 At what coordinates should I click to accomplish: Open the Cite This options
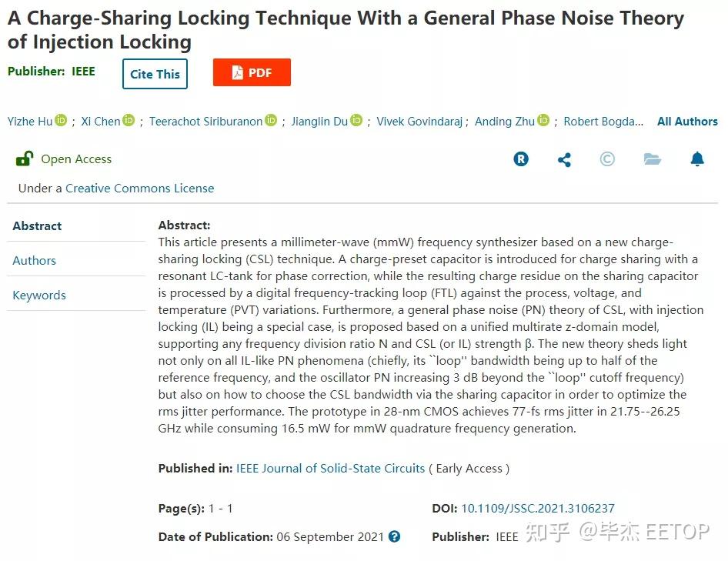(155, 74)
